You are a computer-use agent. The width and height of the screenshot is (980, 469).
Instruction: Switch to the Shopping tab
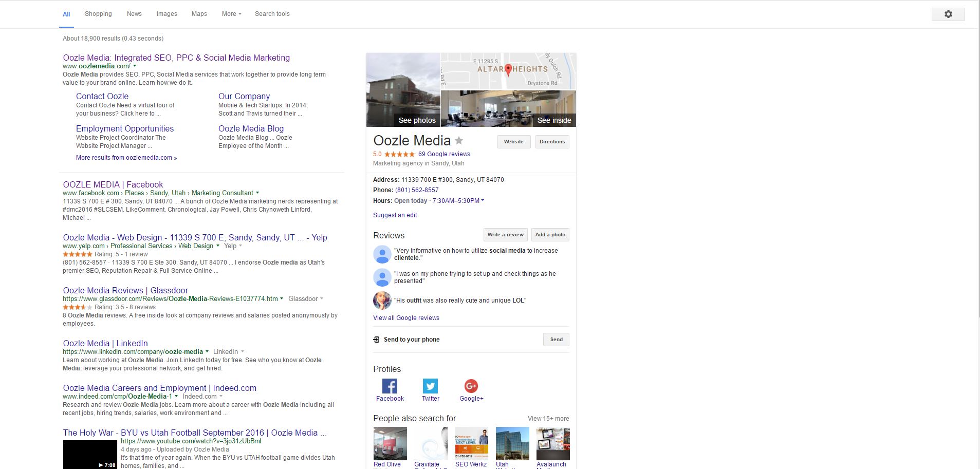point(98,14)
